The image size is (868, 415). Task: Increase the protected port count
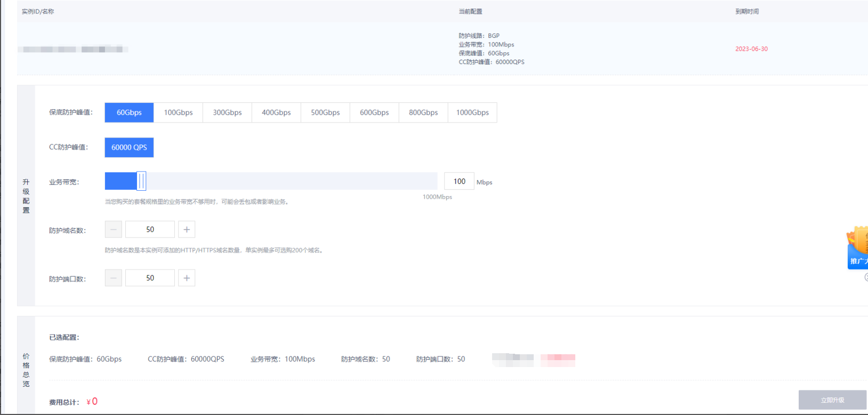coord(187,278)
